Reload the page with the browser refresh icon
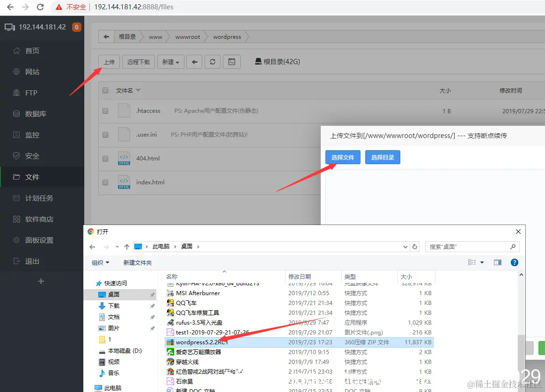Screen dimensions: 545x392 [40, 7]
